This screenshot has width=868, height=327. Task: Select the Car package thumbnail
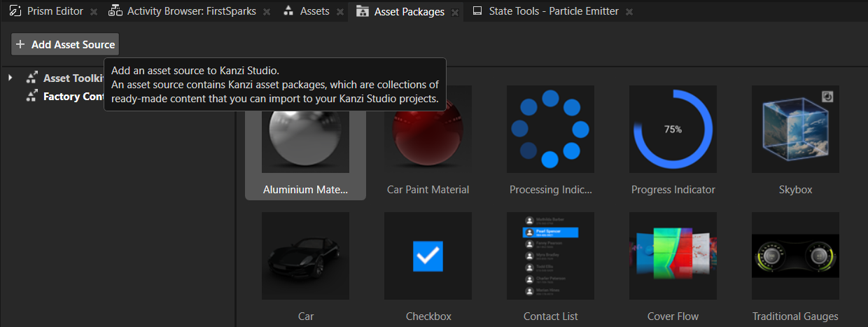[305, 256]
